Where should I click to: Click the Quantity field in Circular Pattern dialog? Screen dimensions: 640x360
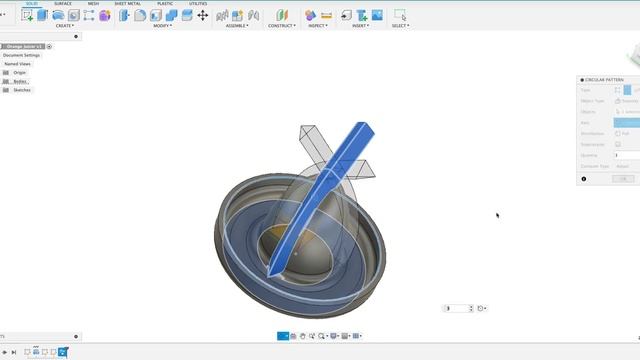pyautogui.click(x=627, y=155)
